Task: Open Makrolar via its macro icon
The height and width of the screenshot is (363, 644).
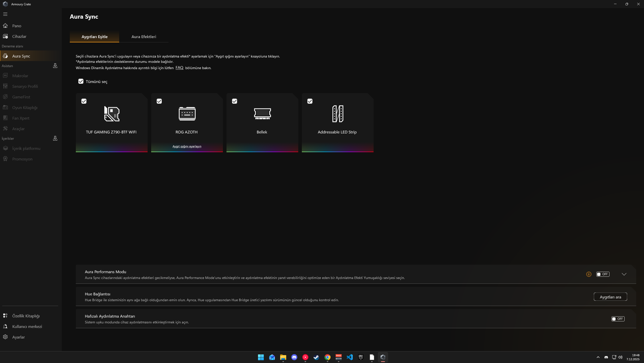Action: tap(5, 76)
